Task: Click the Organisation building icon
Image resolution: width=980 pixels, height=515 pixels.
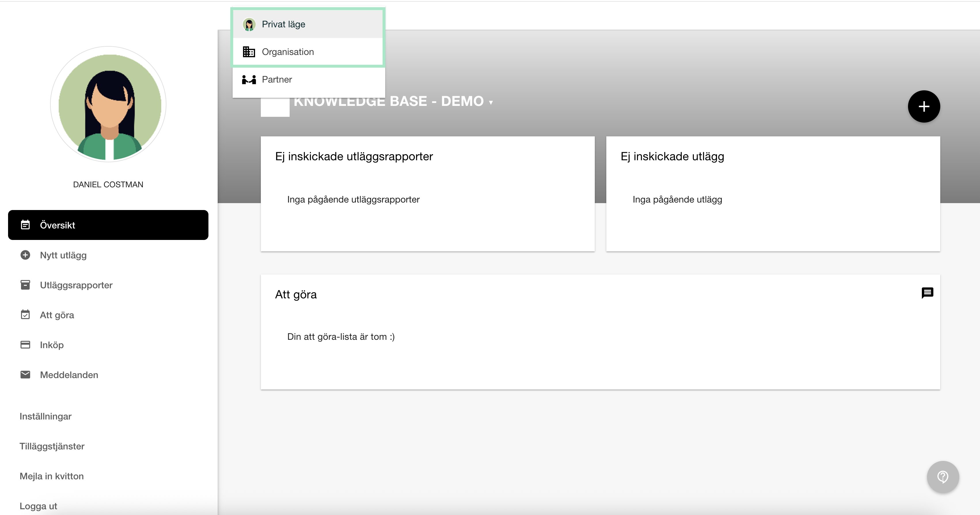Action: click(249, 52)
